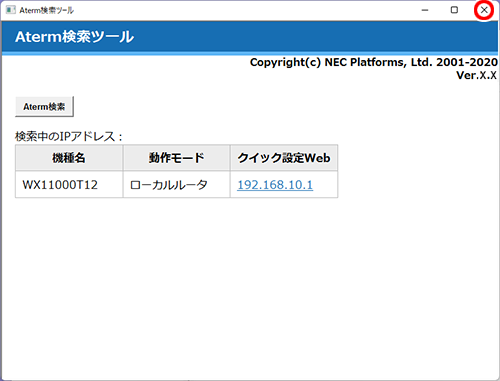Select the ローカルルータ operating mode cell
Image resolution: width=500 pixels, height=381 pixels.
click(x=176, y=185)
